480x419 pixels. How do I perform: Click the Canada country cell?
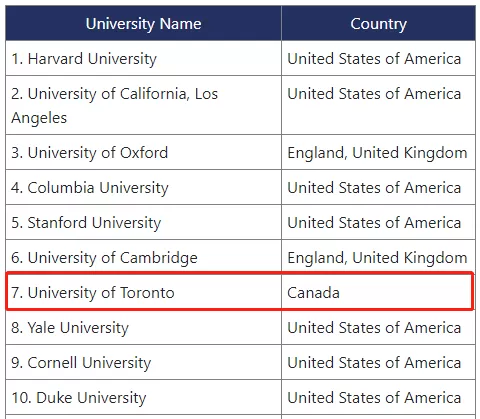click(378, 292)
